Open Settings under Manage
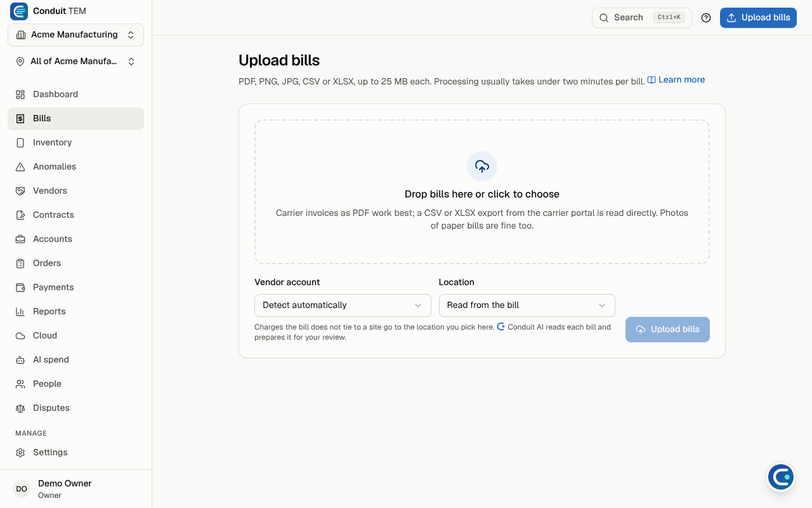This screenshot has height=508, width=812. 75,452
